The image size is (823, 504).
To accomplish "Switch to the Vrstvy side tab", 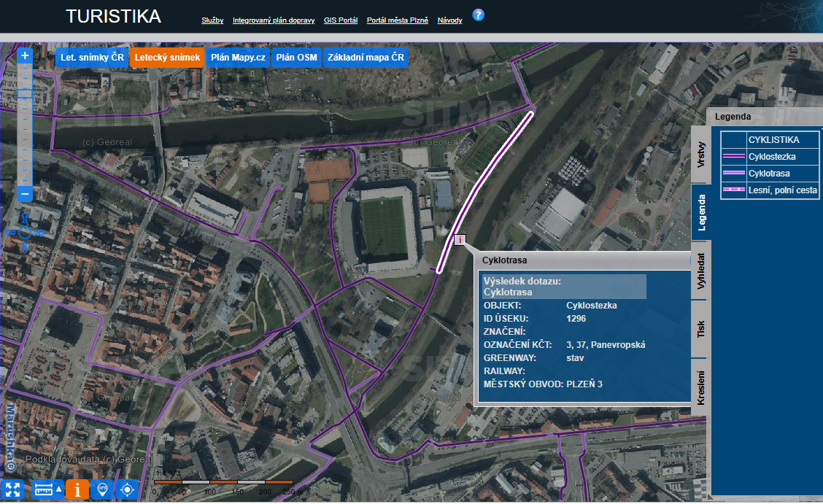I will pyautogui.click(x=701, y=155).
